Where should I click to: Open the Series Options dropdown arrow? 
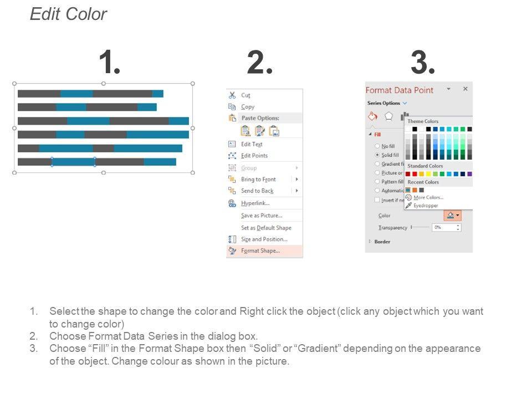pyautogui.click(x=405, y=103)
